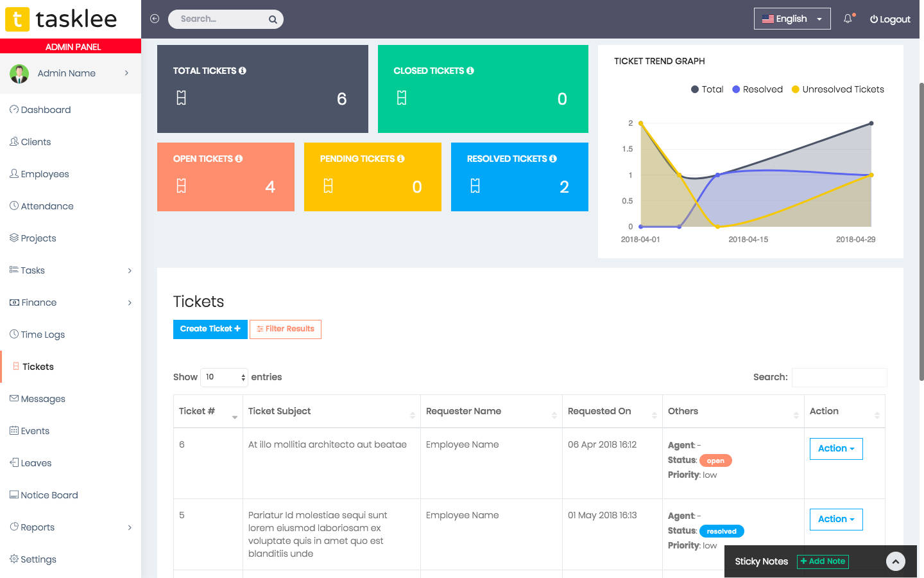
Task: Toggle the Total series in the trend graph
Action: point(706,89)
